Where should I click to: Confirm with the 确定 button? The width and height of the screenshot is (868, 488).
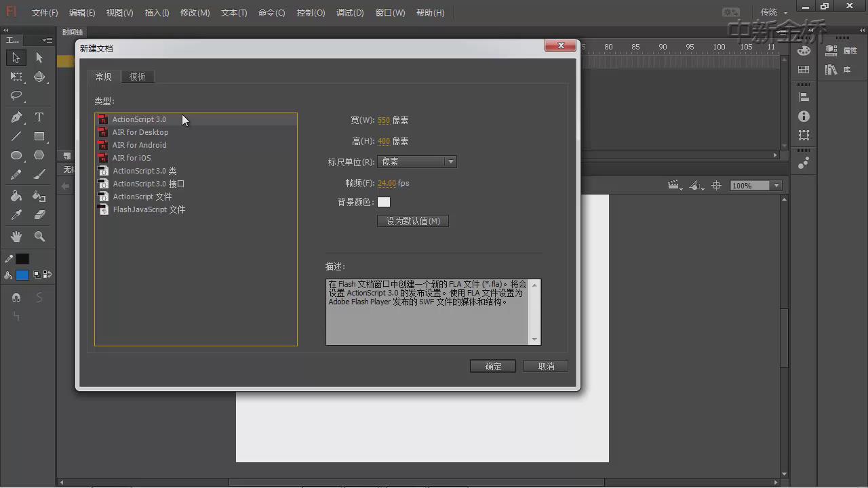click(493, 366)
